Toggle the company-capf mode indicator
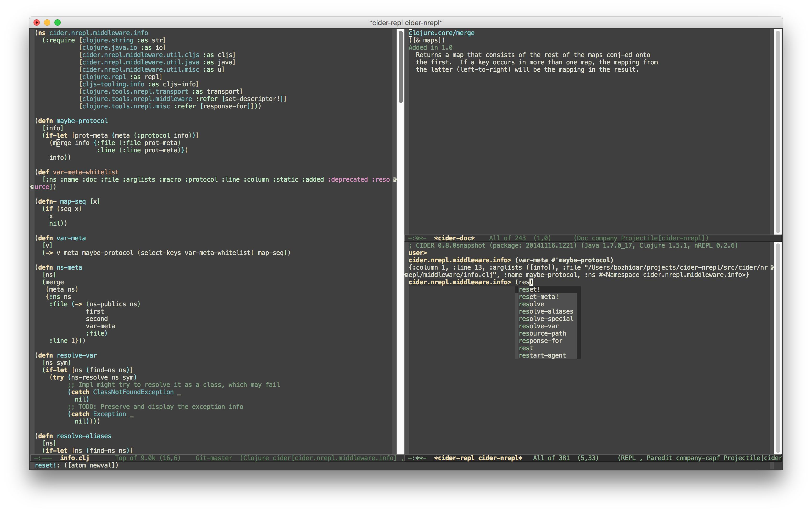The image size is (812, 512). [698, 458]
